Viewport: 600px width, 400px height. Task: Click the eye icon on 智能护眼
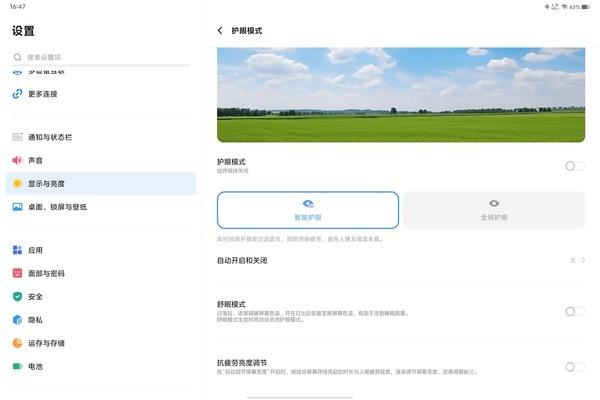pyautogui.click(x=308, y=203)
